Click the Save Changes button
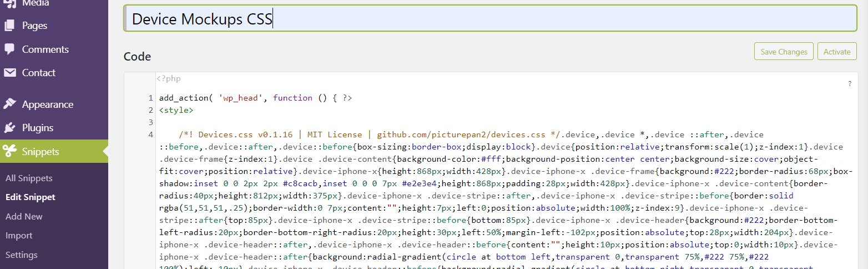 784,51
